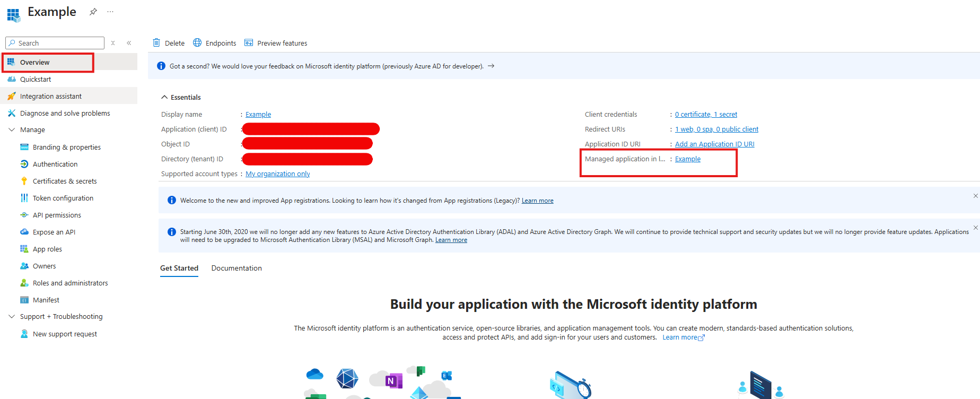
Task: Focus the sidebar Search field
Action: (x=55, y=43)
